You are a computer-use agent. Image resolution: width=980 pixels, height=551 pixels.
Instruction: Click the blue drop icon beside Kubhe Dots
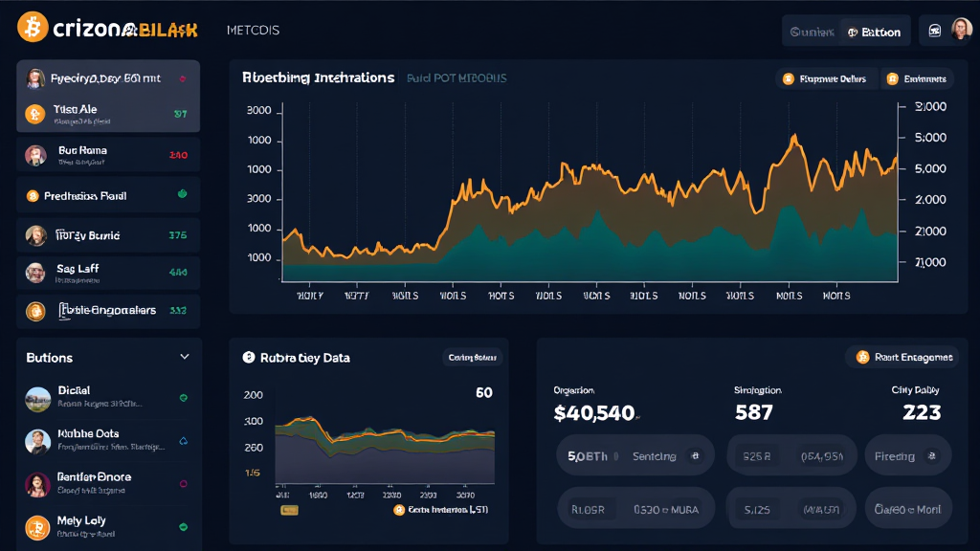point(183,441)
